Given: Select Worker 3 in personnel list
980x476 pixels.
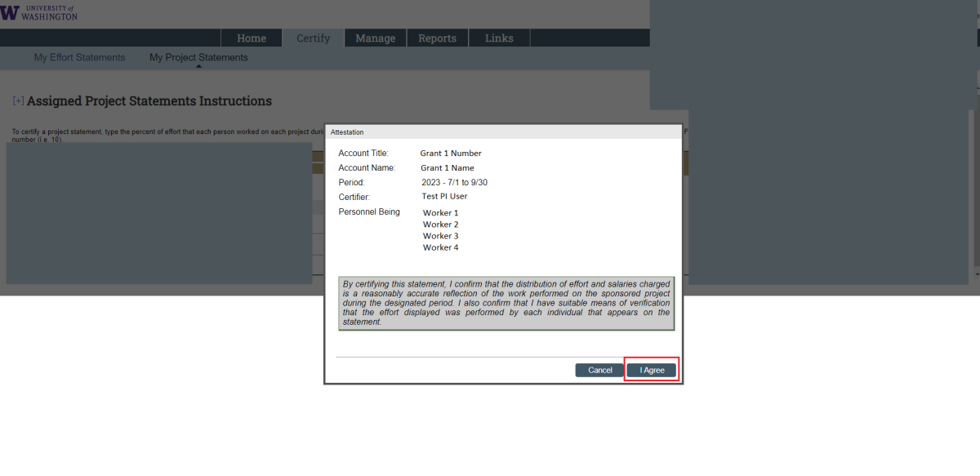Looking at the screenshot, I should [440, 236].
